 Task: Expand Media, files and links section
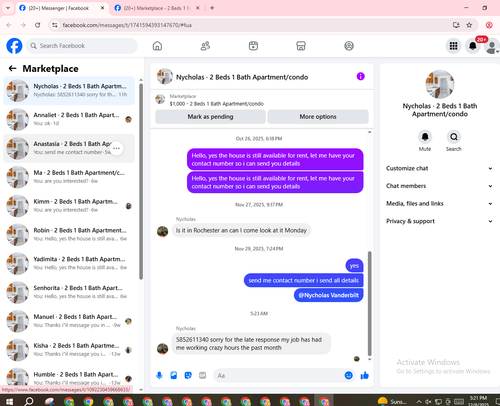pos(439,204)
